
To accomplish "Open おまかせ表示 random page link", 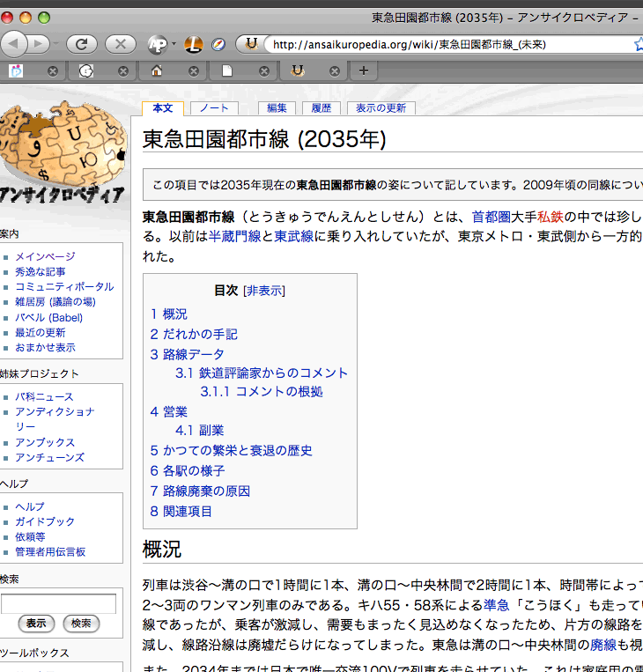I will click(x=46, y=348).
